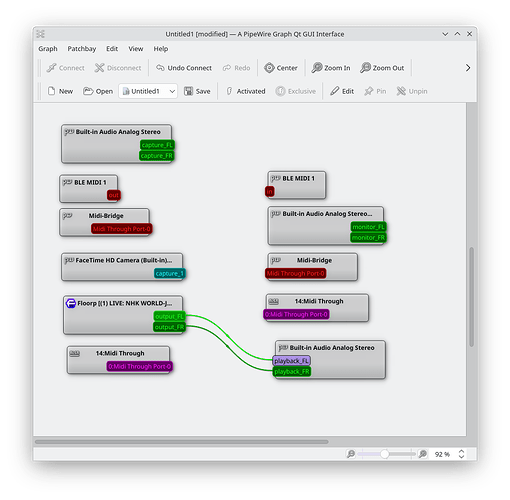Click the Zoom In toolbar icon

(x=317, y=68)
